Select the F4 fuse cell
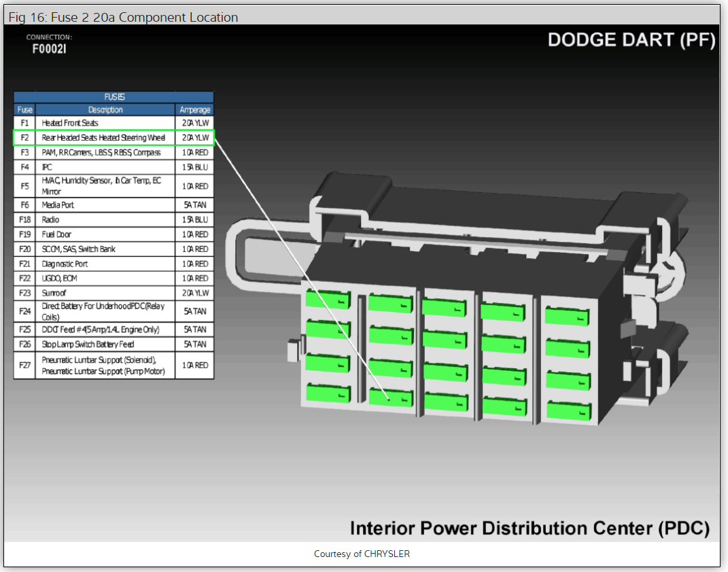This screenshot has width=728, height=572. click(x=24, y=167)
